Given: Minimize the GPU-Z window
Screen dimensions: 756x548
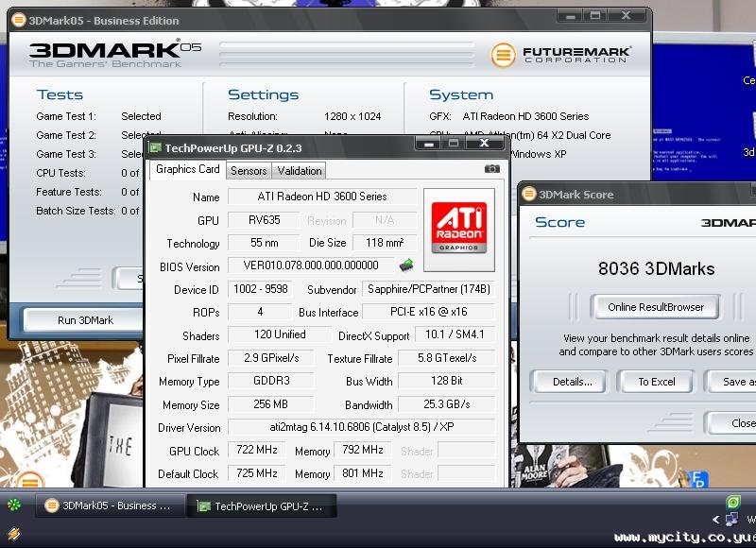Looking at the screenshot, I should tap(428, 143).
